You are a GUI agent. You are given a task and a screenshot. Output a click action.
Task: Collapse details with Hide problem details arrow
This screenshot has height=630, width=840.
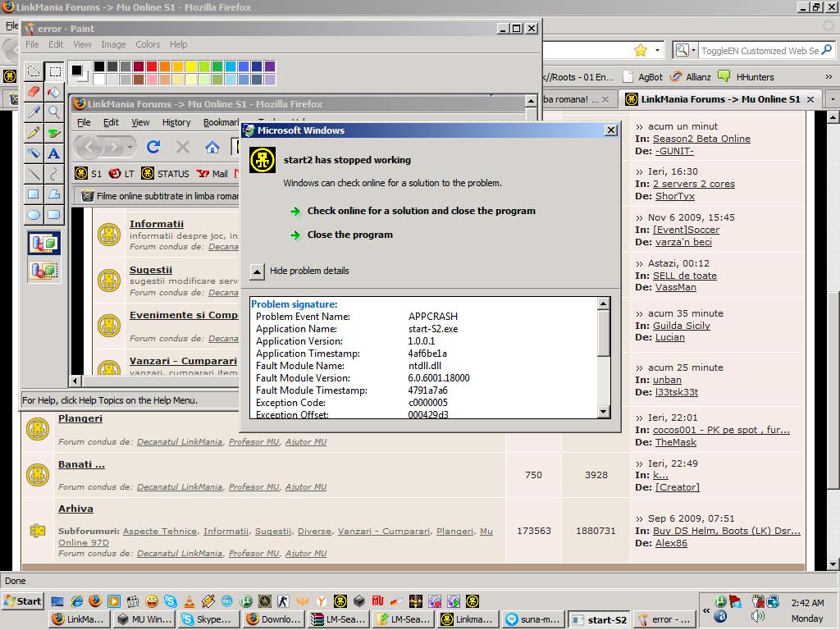(x=257, y=272)
